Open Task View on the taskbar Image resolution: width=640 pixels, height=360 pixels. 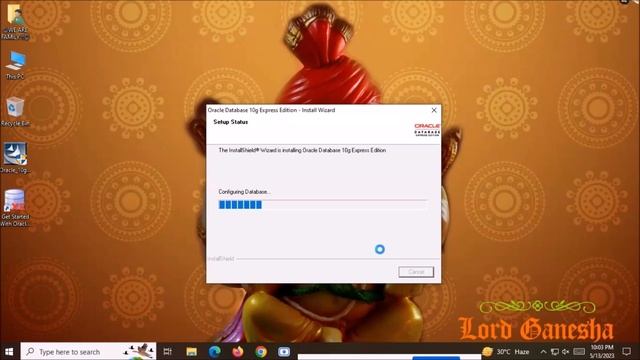(x=168, y=351)
